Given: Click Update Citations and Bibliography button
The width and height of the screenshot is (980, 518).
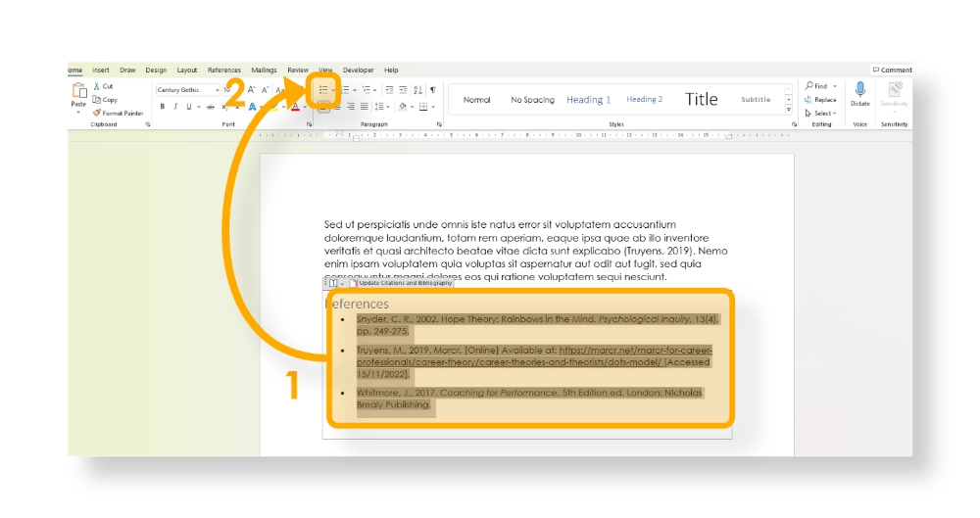Looking at the screenshot, I should pyautogui.click(x=405, y=283).
